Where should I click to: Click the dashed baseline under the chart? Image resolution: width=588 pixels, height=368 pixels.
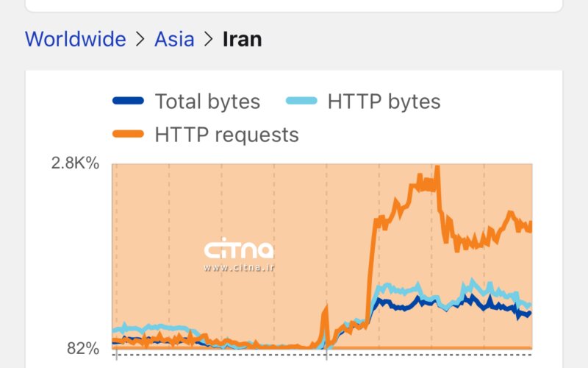pyautogui.click(x=322, y=355)
